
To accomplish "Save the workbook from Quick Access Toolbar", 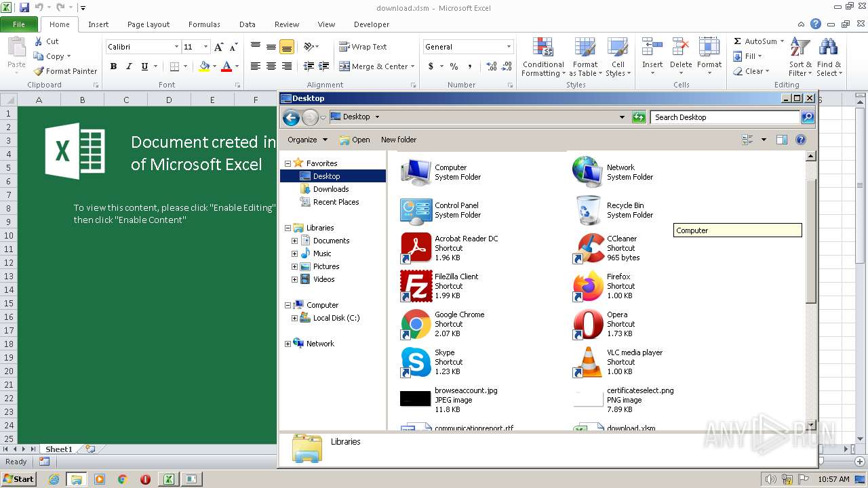I will point(24,7).
